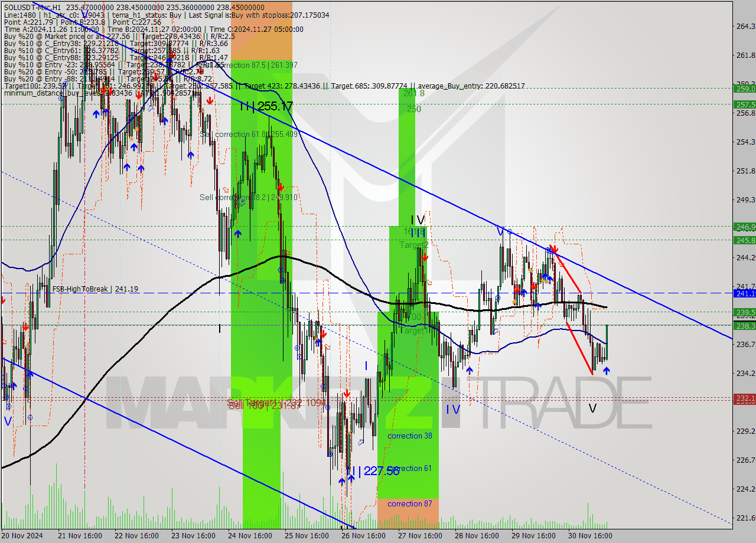Select the green 257.5 price tag
756x543 pixels.
pyautogui.click(x=745, y=104)
